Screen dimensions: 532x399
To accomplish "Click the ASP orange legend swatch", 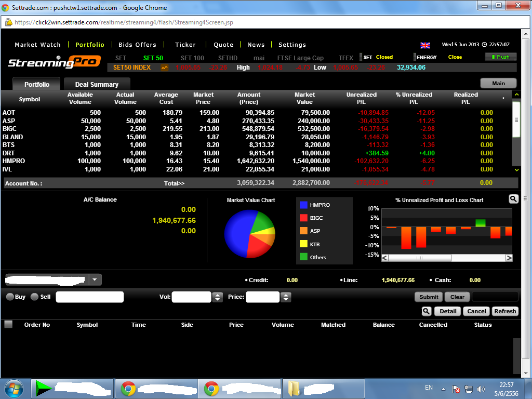I will (x=303, y=231).
